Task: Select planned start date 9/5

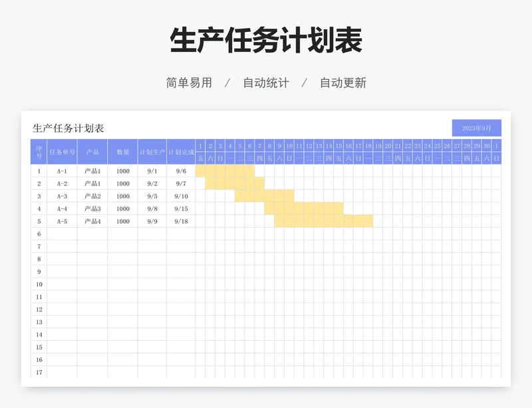Action: [152, 196]
